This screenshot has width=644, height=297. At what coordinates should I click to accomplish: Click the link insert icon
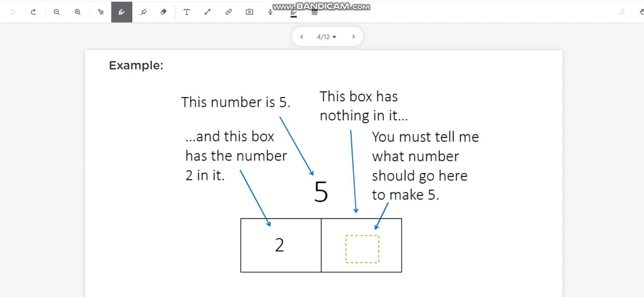click(x=229, y=12)
